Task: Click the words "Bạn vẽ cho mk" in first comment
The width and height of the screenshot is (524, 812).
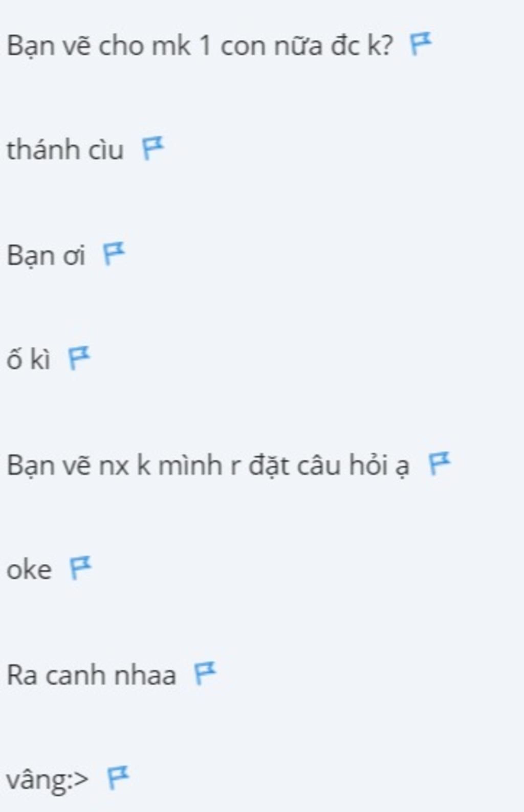Action: pos(99,46)
